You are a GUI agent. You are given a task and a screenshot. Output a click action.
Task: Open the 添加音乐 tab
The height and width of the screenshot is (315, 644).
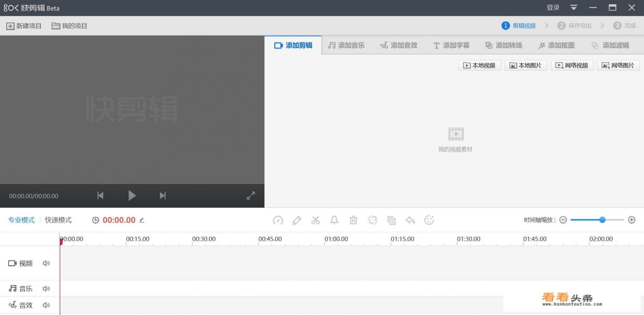coord(346,45)
